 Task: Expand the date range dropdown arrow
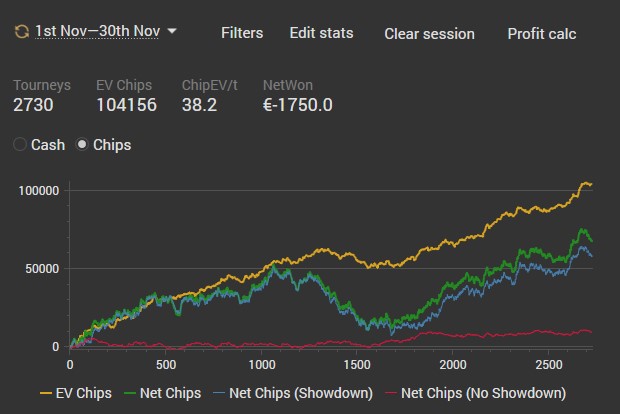172,31
